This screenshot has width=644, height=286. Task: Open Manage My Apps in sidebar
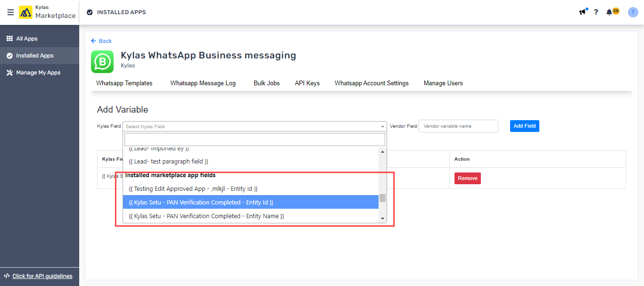(40, 73)
